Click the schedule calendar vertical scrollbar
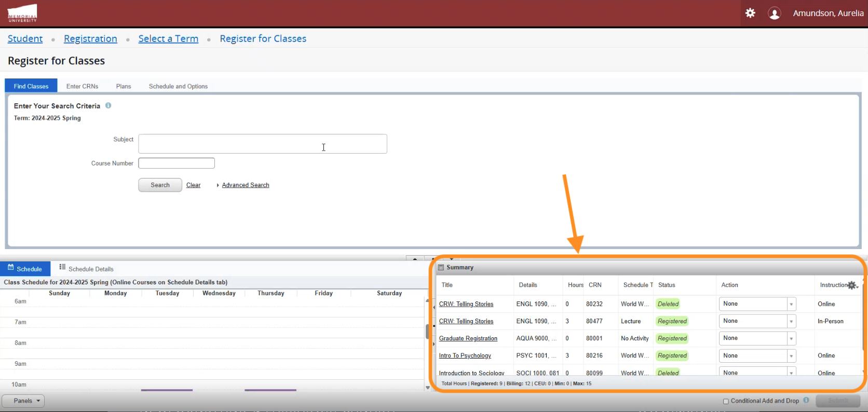Screen dimensions: 868x412 [x=427, y=331]
